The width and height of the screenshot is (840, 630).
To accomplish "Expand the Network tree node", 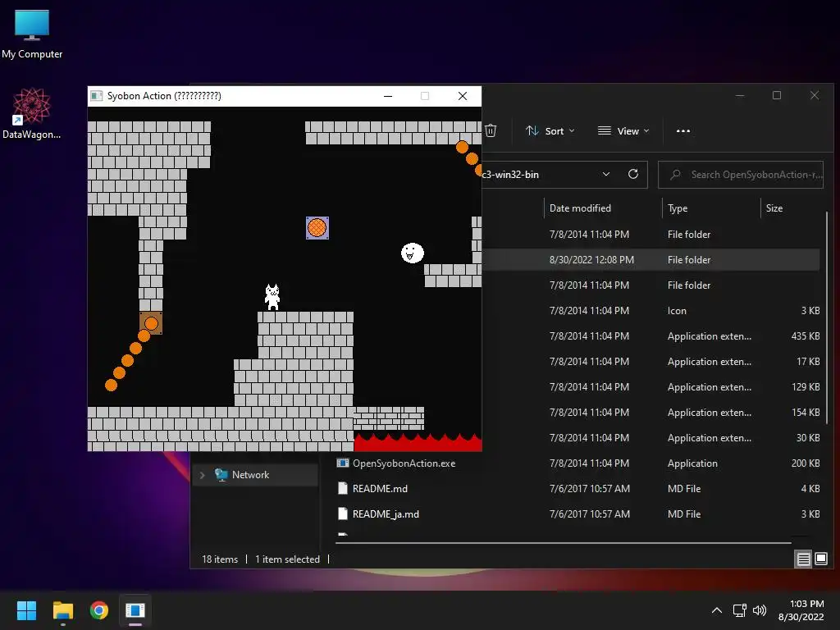I will coord(203,475).
